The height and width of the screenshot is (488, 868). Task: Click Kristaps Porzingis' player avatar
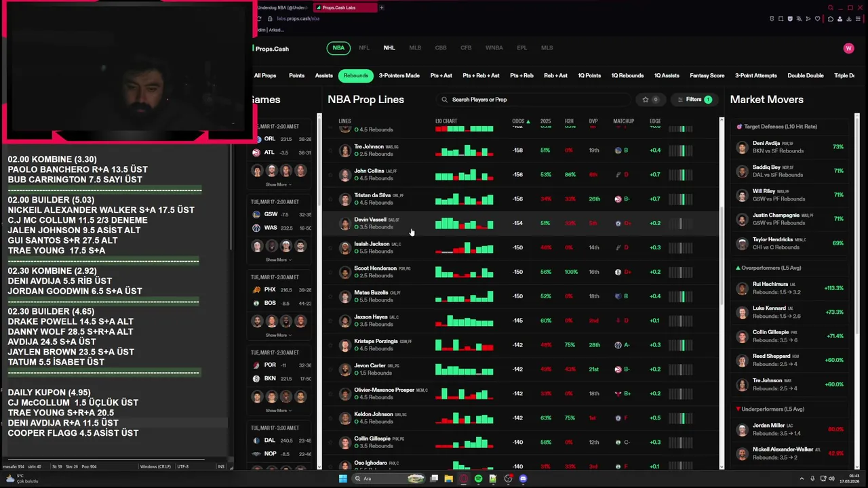345,345
